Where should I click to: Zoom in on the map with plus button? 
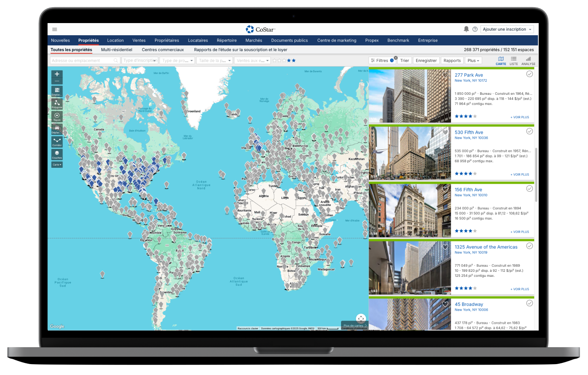point(57,74)
